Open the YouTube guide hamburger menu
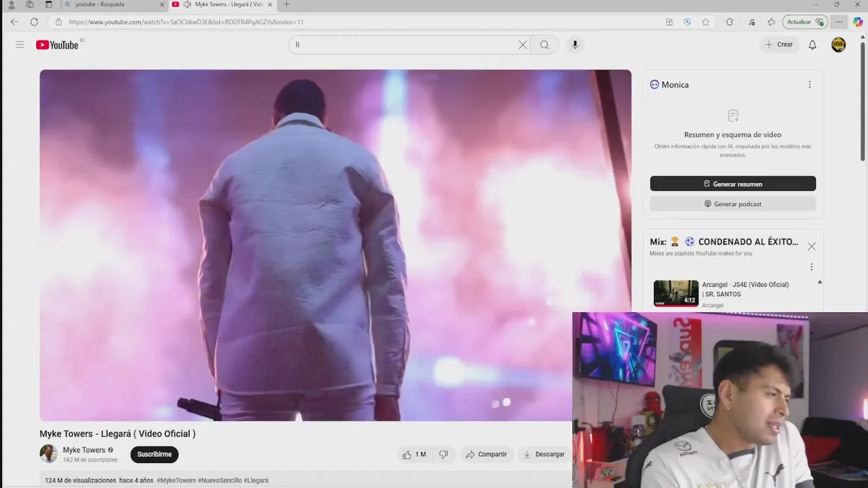Screen dimensions: 868x488 [x=20, y=45]
